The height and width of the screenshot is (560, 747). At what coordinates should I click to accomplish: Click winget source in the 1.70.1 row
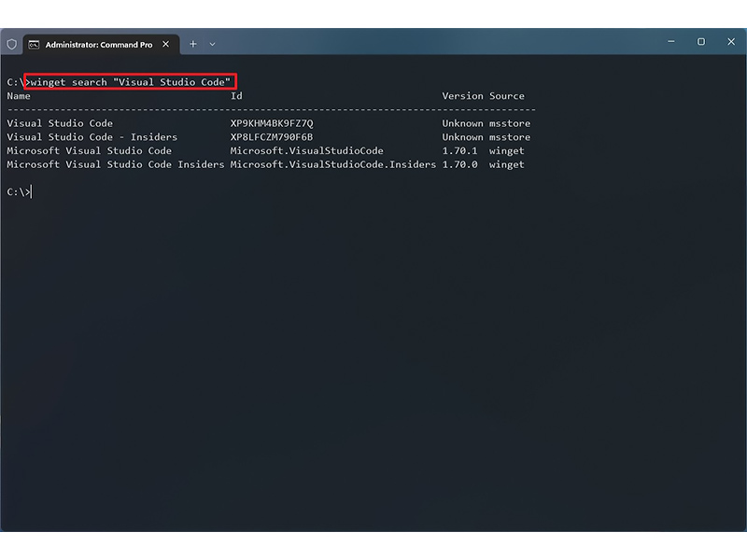[x=506, y=151]
